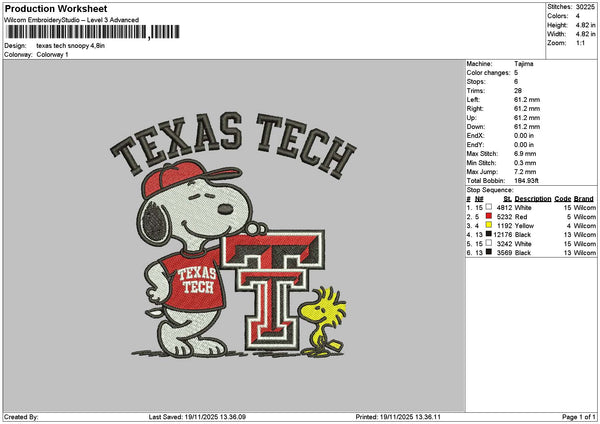Select the Max Stitch value 6.9 mm
Viewport: 600px width, 424px height.
pos(525,153)
